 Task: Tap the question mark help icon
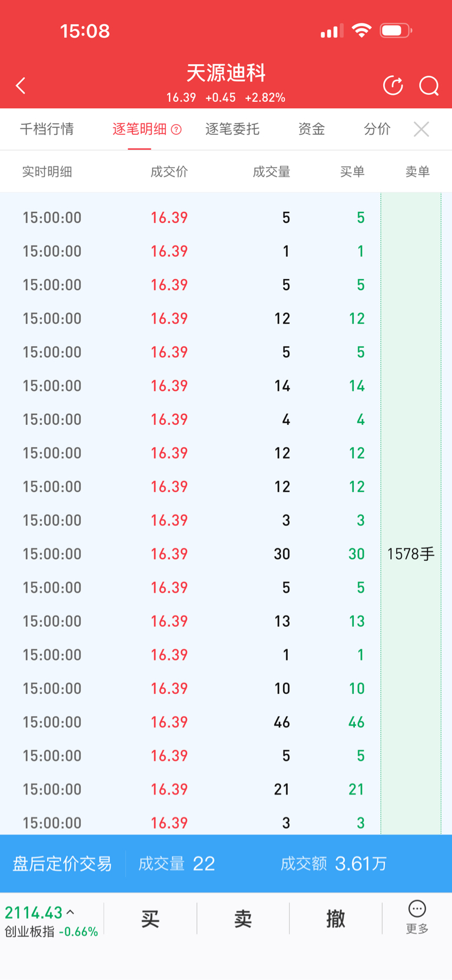[x=176, y=129]
